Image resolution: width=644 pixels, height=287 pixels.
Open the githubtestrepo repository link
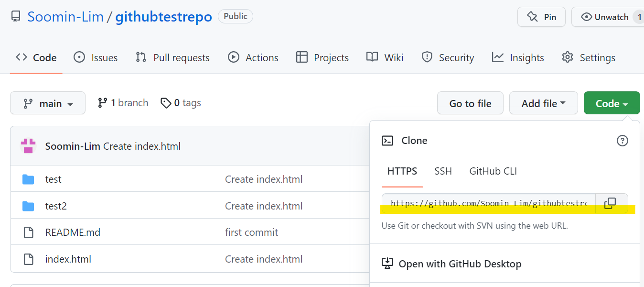click(x=164, y=17)
